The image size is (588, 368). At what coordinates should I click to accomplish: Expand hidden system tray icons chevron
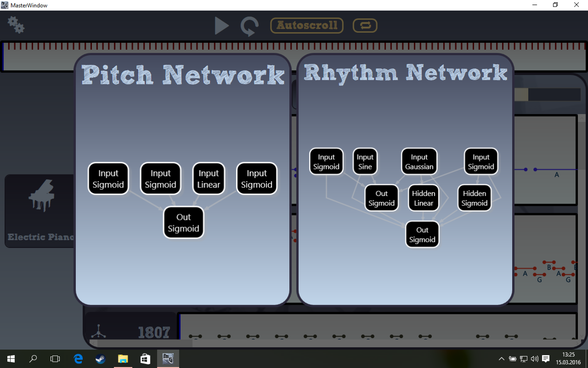pyautogui.click(x=501, y=359)
